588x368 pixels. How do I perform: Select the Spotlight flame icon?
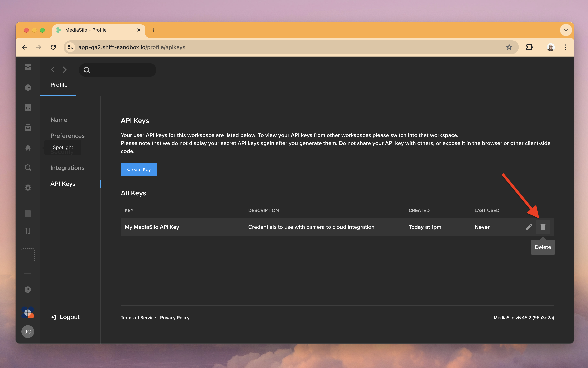[28, 147]
